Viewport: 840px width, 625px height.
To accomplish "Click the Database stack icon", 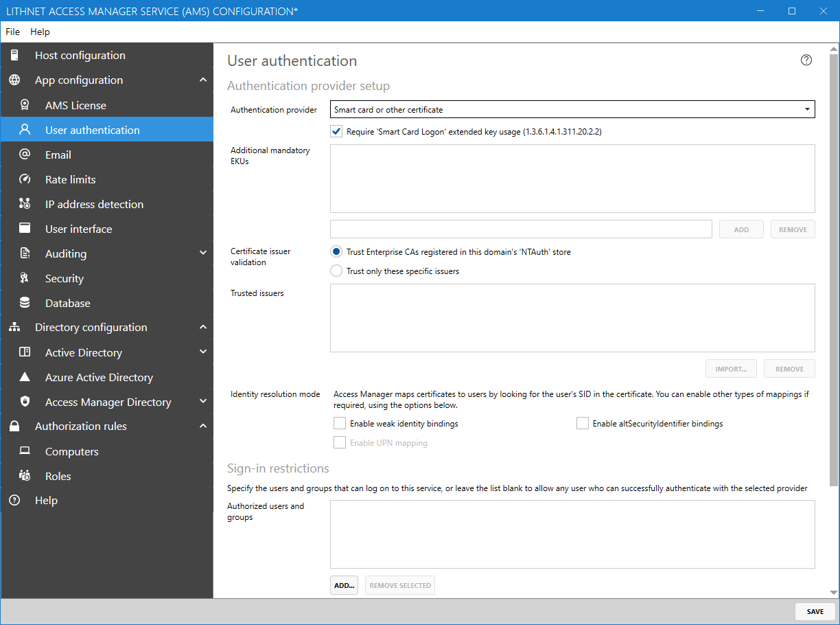I will pyautogui.click(x=25, y=303).
